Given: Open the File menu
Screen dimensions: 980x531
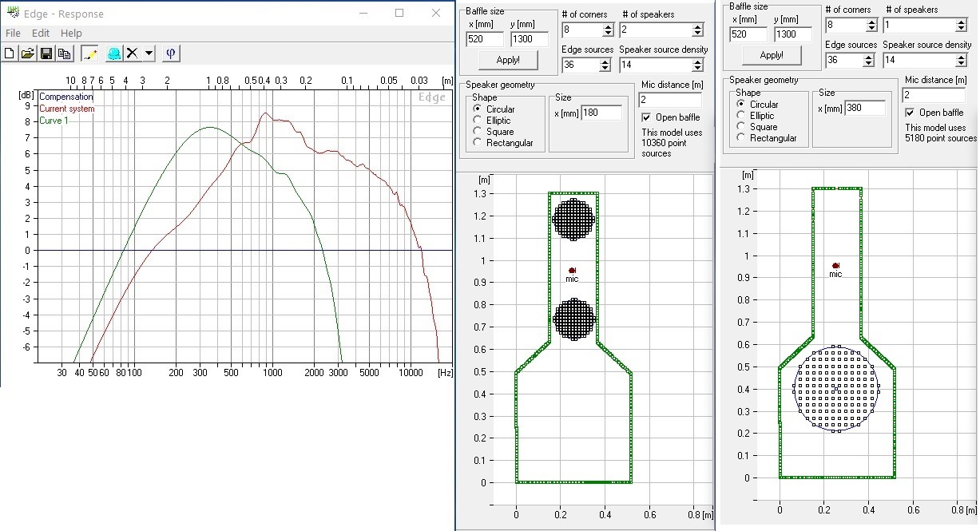Looking at the screenshot, I should tap(13, 33).
